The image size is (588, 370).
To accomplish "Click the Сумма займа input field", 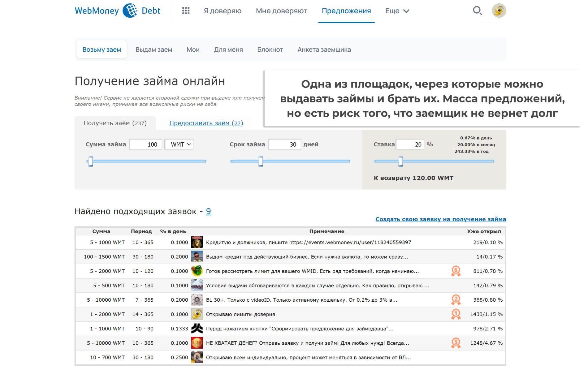I will point(145,144).
